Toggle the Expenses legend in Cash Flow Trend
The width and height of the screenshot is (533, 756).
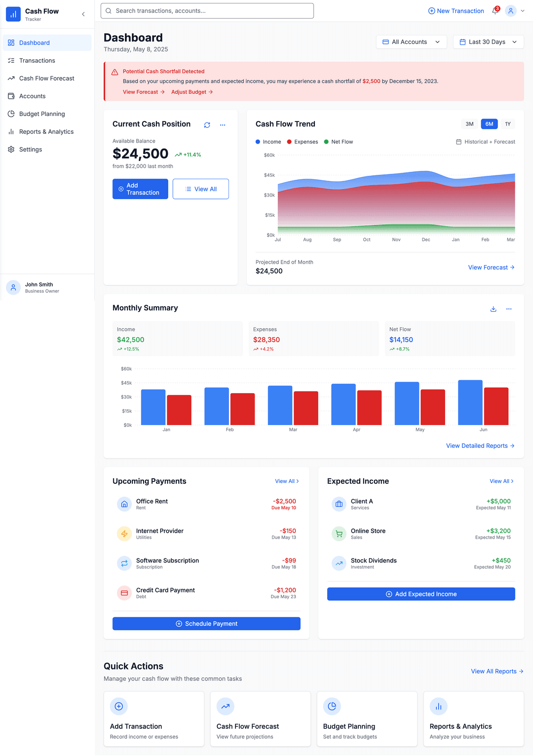coord(302,142)
